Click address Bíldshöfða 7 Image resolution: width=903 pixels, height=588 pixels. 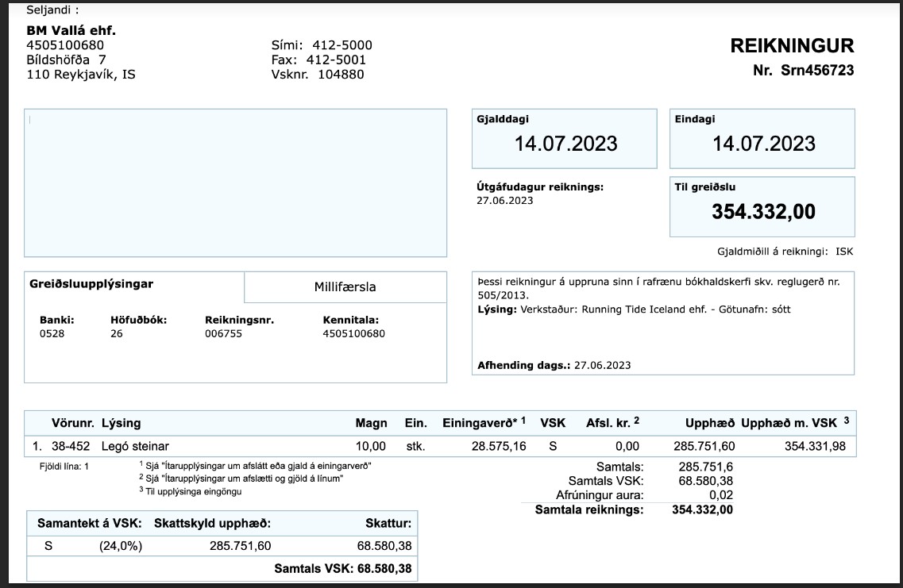click(66, 60)
